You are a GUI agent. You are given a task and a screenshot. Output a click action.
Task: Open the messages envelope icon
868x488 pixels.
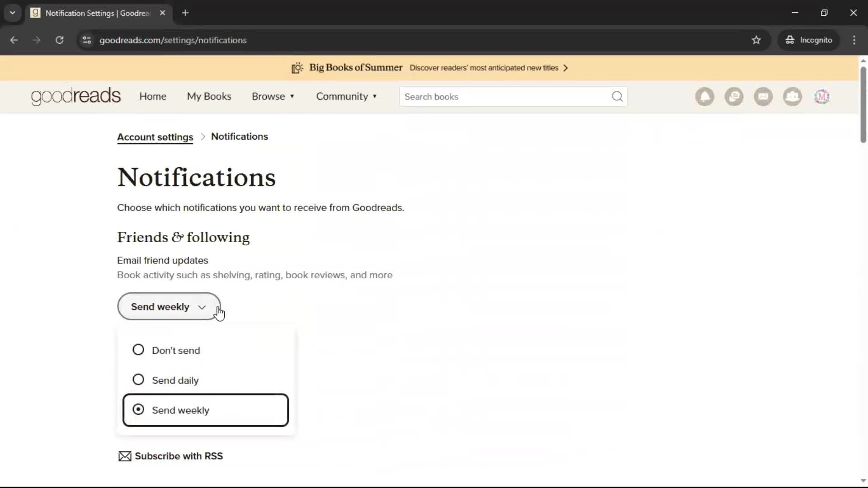(764, 97)
